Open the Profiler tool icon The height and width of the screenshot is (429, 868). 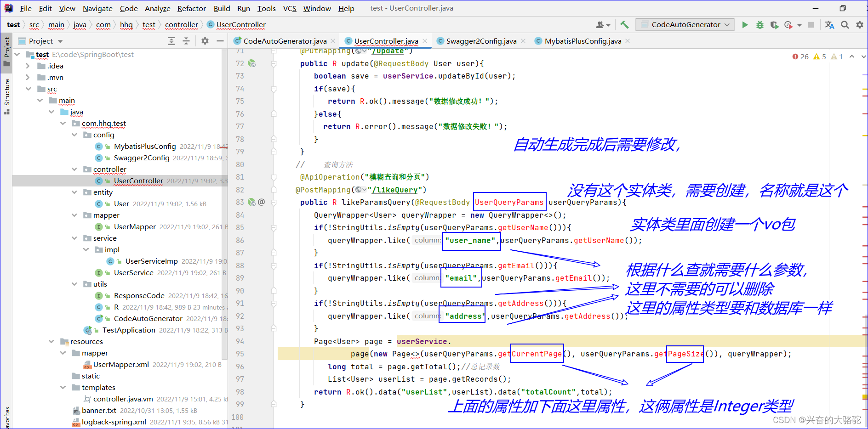(788, 24)
